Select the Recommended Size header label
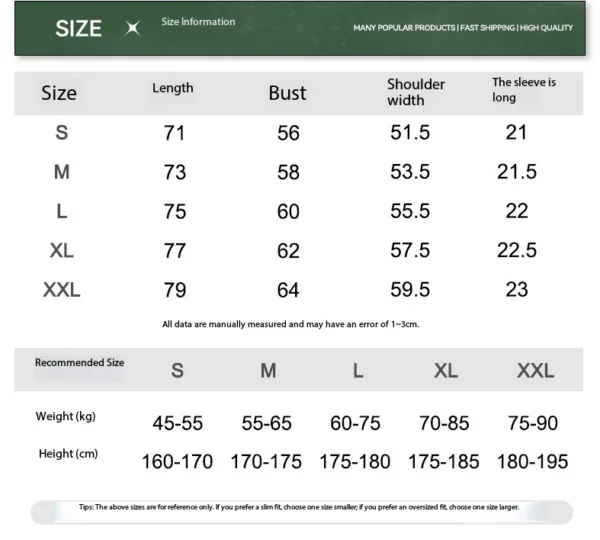The width and height of the screenshot is (600, 540). pyautogui.click(x=80, y=363)
